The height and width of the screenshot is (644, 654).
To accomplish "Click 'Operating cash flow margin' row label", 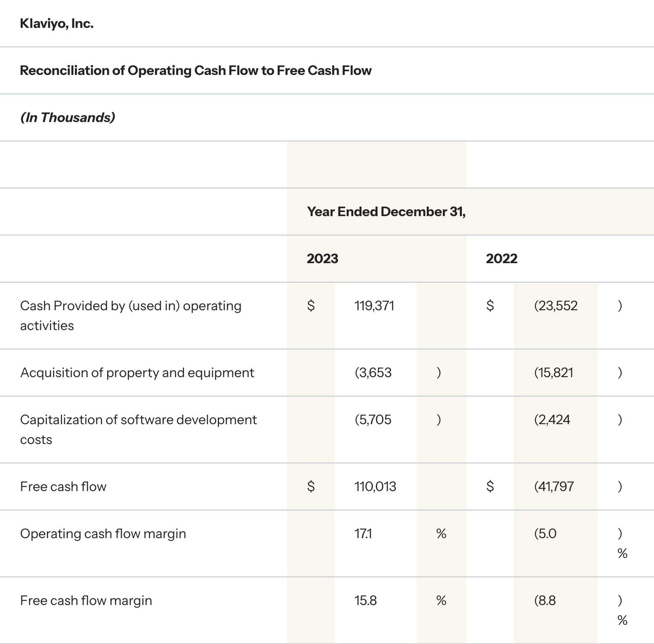I will 103,534.
